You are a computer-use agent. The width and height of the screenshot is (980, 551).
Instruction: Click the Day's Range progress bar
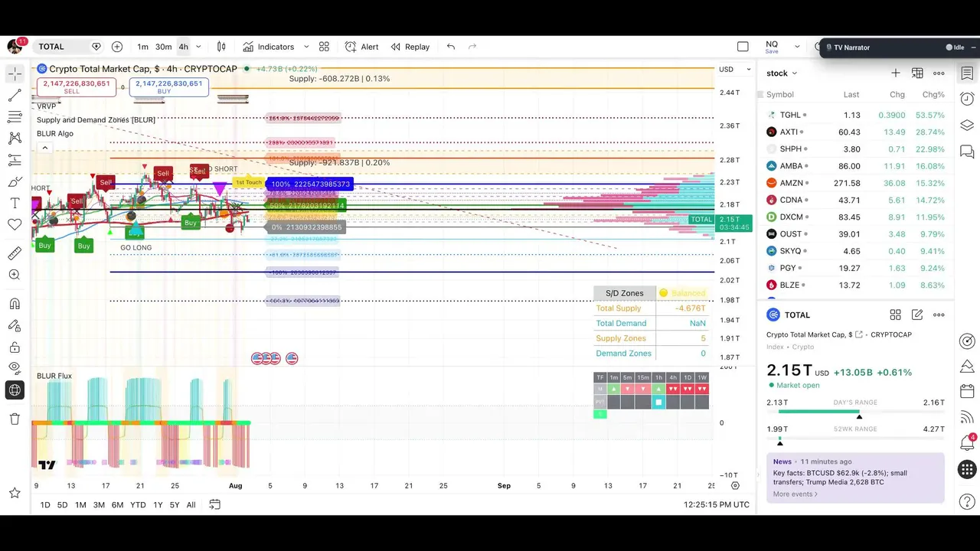click(x=855, y=412)
